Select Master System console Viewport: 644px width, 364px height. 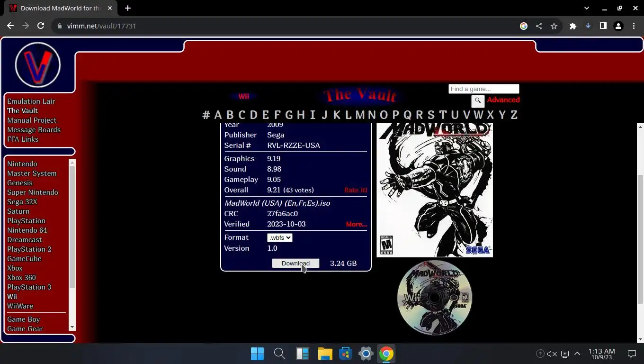pos(32,173)
